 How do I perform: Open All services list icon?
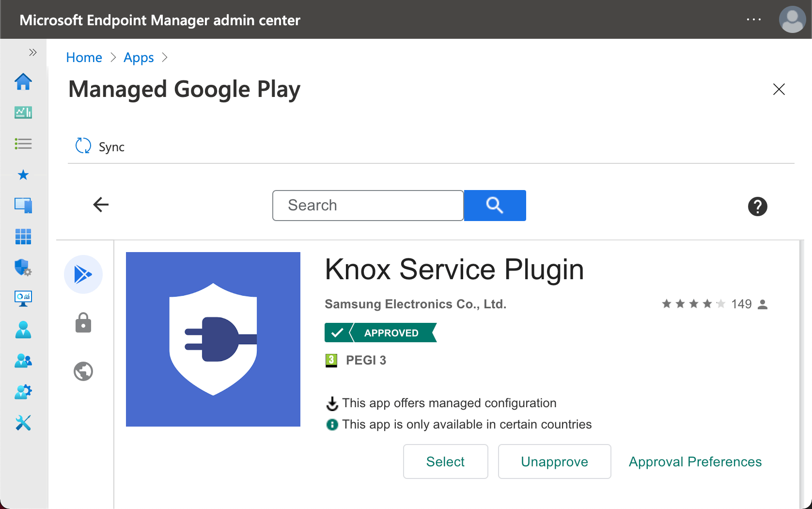(x=23, y=143)
